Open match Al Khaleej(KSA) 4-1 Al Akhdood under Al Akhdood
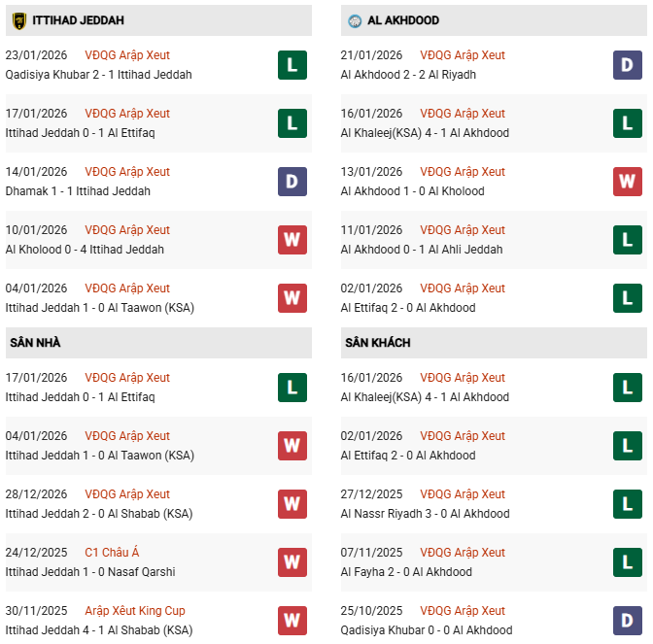This screenshot has width=653, height=644. pos(425,133)
